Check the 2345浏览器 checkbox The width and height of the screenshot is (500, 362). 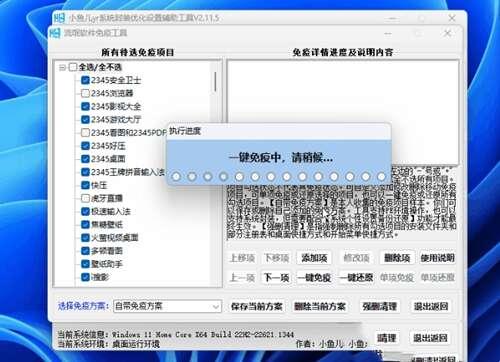(85, 93)
